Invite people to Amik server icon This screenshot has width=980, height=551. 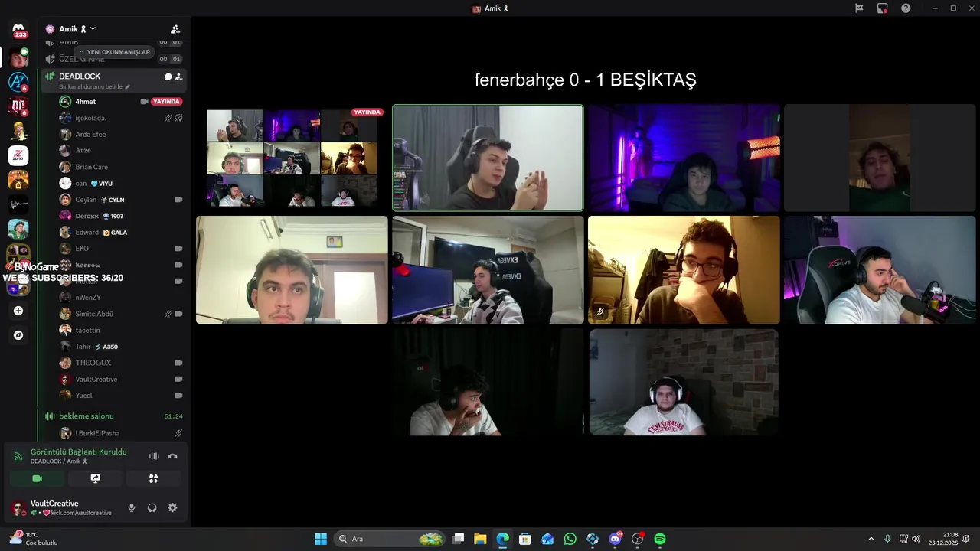point(175,29)
